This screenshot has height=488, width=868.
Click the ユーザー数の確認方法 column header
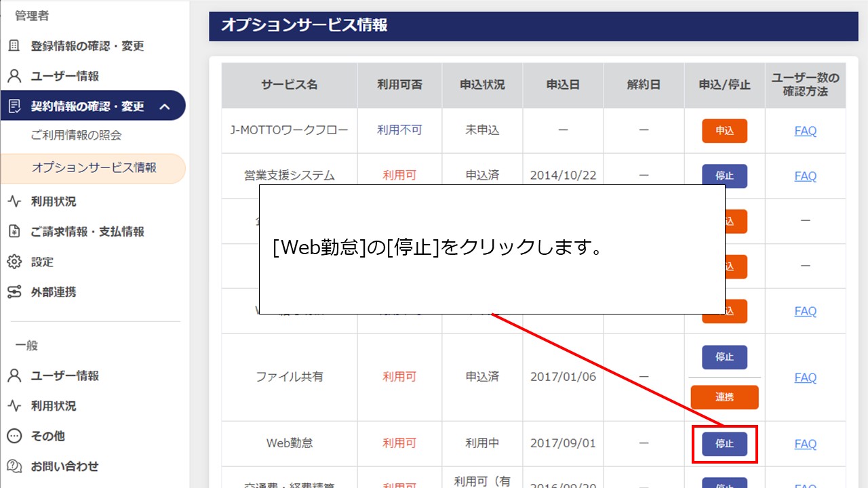click(806, 85)
